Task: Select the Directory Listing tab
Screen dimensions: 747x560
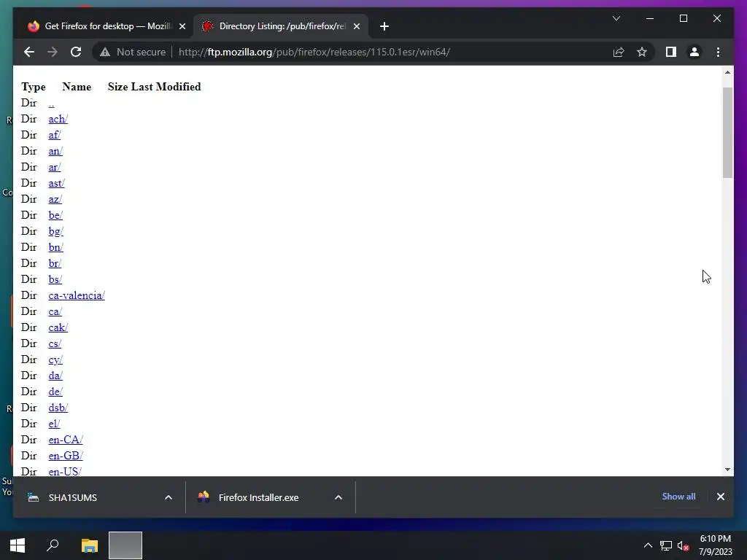Action: [x=281, y=26]
